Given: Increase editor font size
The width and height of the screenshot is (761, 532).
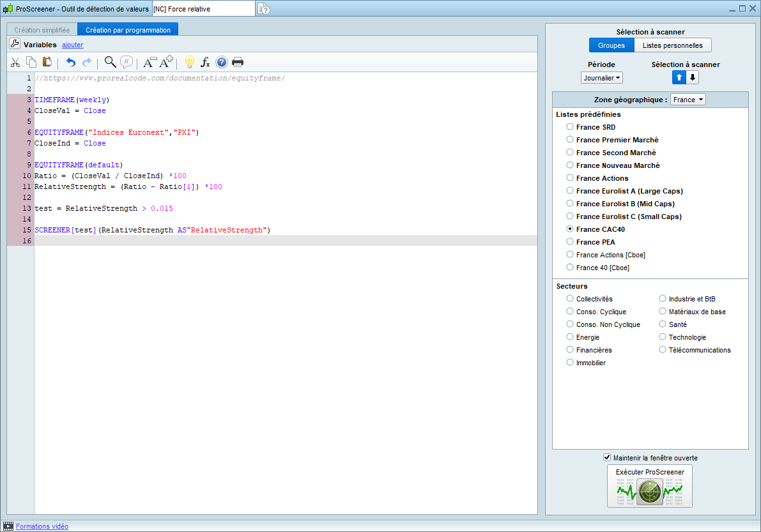Looking at the screenshot, I should 166,62.
